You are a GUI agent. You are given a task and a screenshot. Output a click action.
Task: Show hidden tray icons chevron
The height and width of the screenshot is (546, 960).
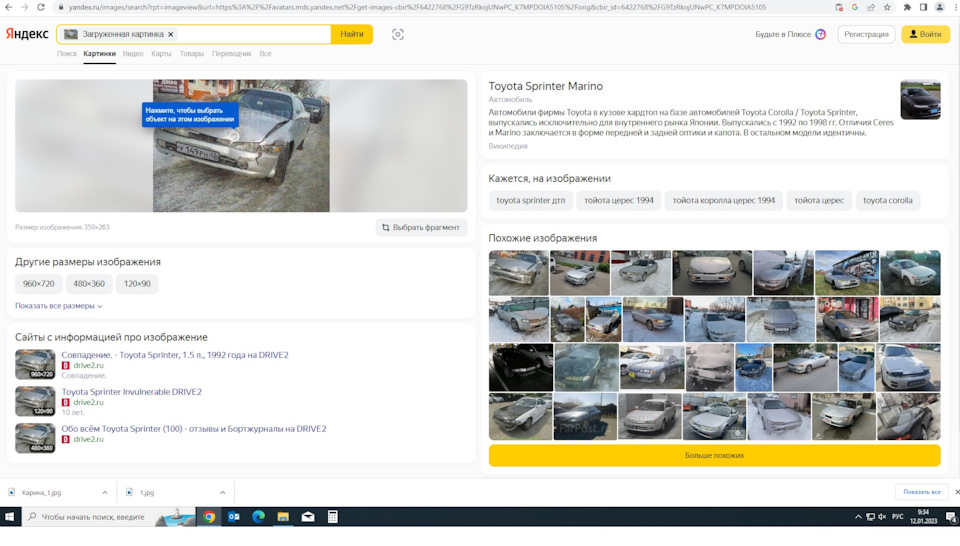[x=858, y=517]
